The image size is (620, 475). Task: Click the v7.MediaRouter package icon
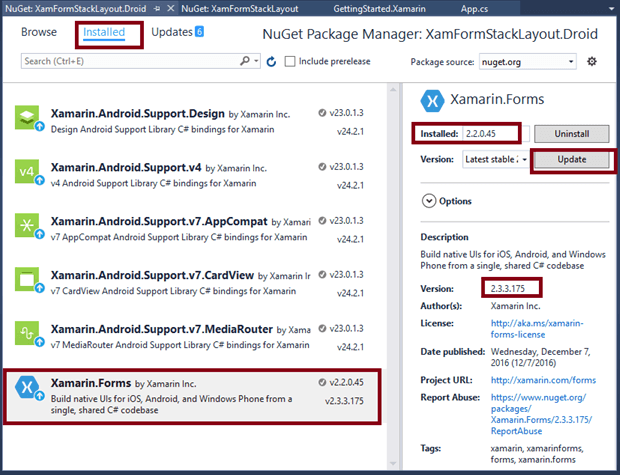pyautogui.click(x=27, y=333)
